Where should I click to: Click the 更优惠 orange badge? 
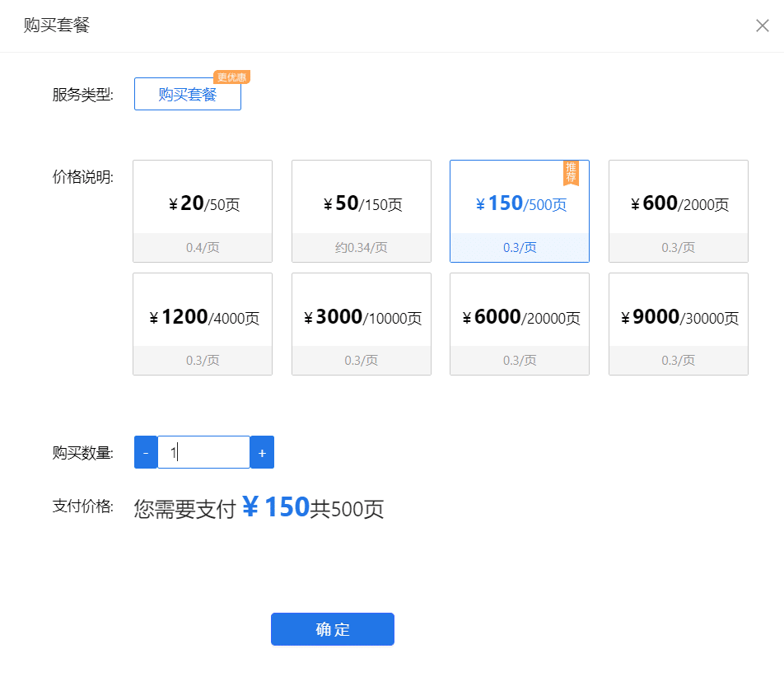pyautogui.click(x=231, y=76)
